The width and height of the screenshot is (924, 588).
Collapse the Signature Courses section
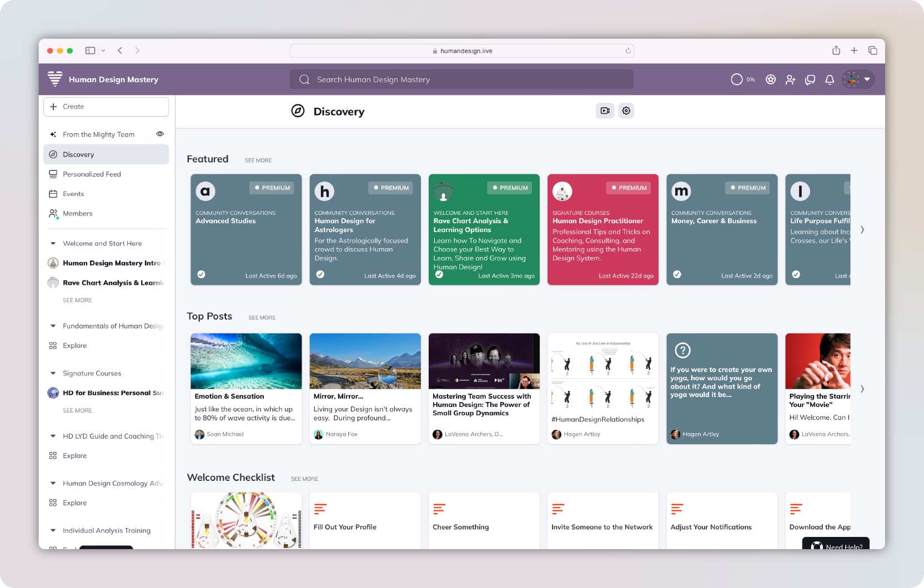coord(53,373)
